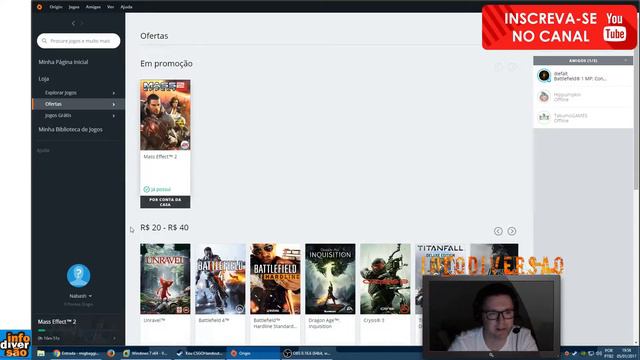Viewport: 640px width, 360px height.
Task: Open the Amigos menu
Action: 93,7
